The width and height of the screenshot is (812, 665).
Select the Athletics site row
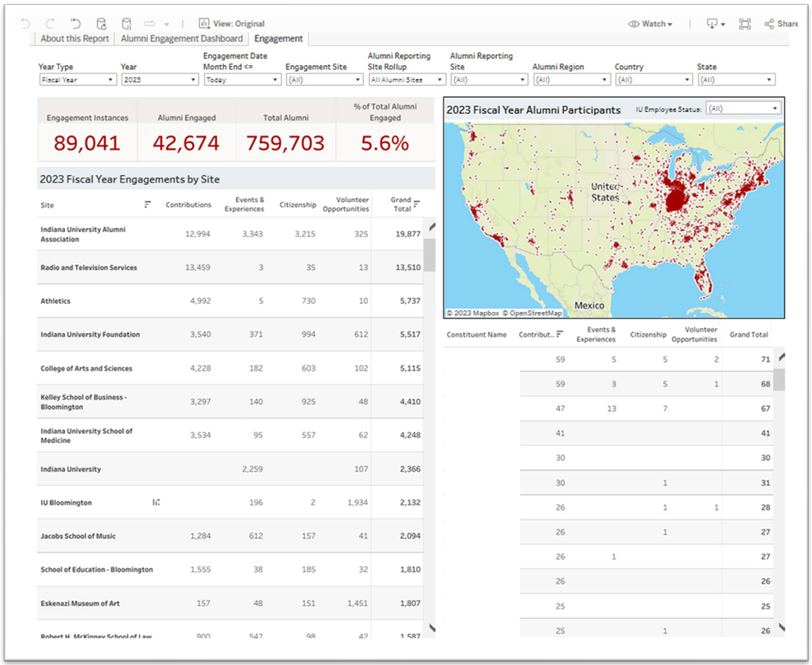click(x=230, y=301)
